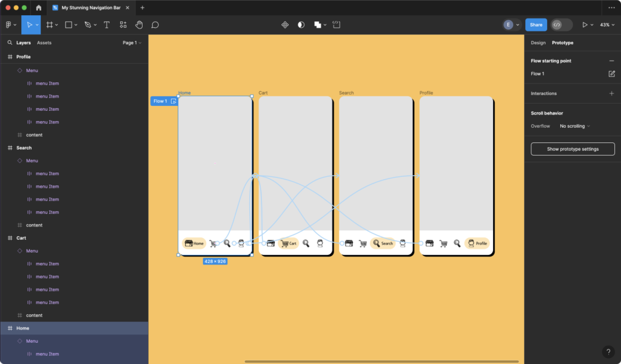This screenshot has height=364, width=621.
Task: Select the Hand tool
Action: tap(139, 24)
